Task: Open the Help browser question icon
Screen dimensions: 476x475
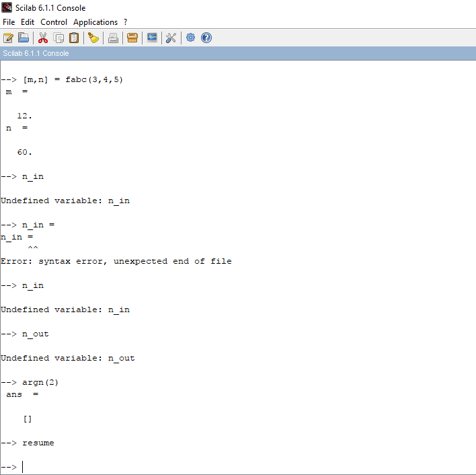Action: pyautogui.click(x=206, y=38)
